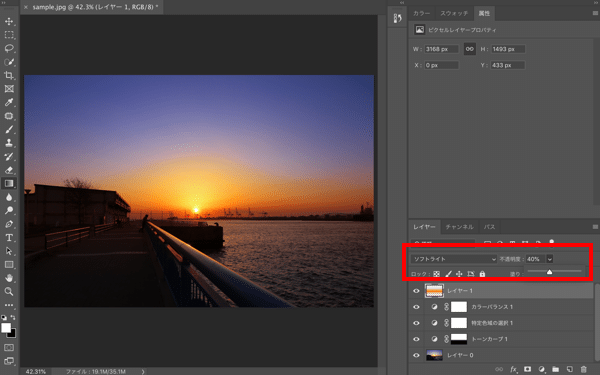Select the Brush tool

[x=9, y=129]
